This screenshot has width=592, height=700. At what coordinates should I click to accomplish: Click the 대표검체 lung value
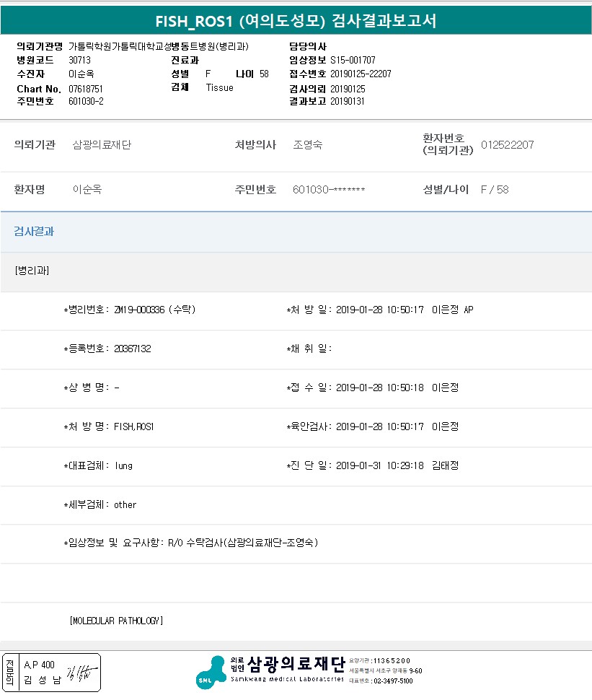tap(123, 465)
